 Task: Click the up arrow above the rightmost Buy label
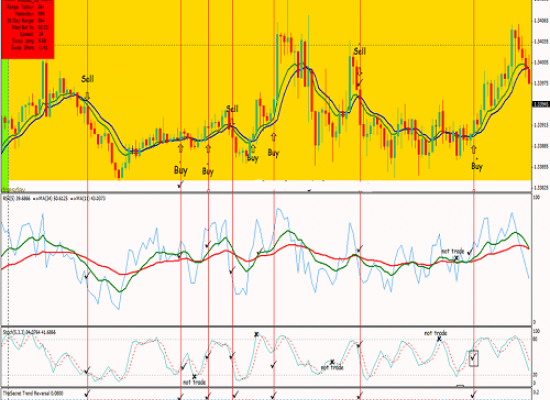474,150
